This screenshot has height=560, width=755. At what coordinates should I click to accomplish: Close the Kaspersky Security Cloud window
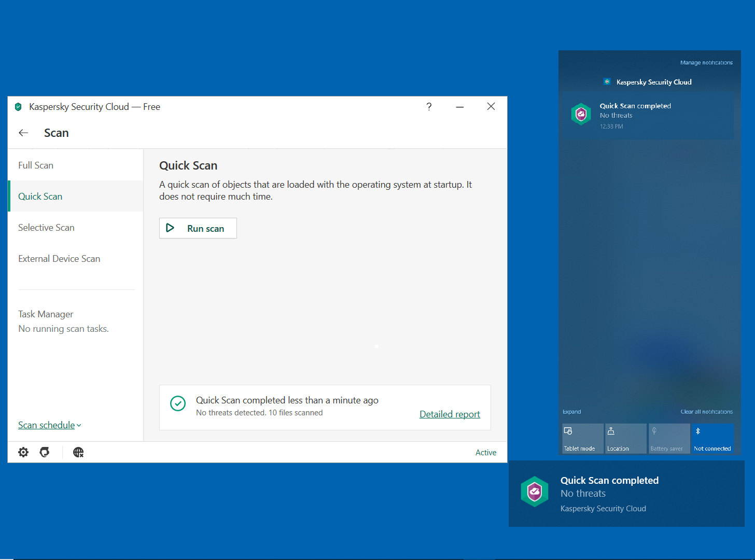[491, 106]
